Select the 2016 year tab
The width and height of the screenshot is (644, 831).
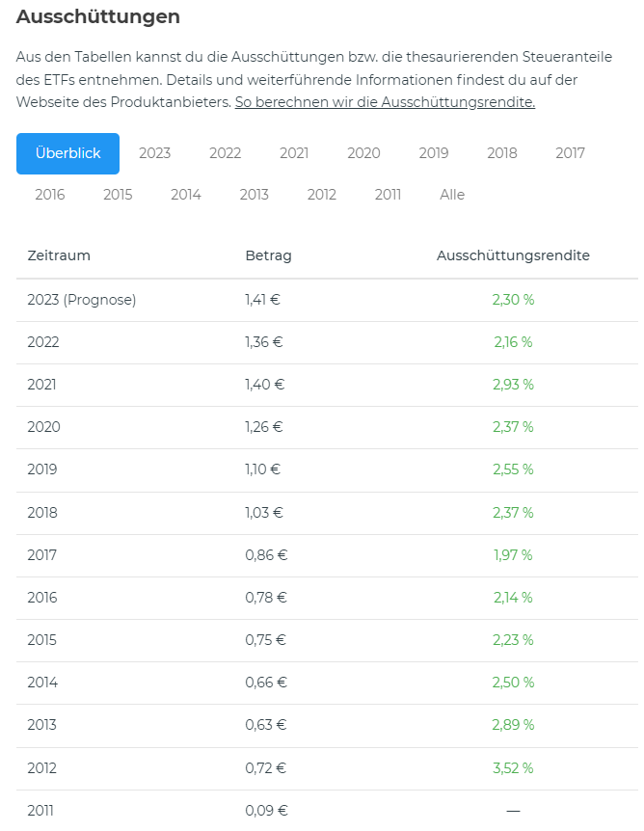[50, 195]
